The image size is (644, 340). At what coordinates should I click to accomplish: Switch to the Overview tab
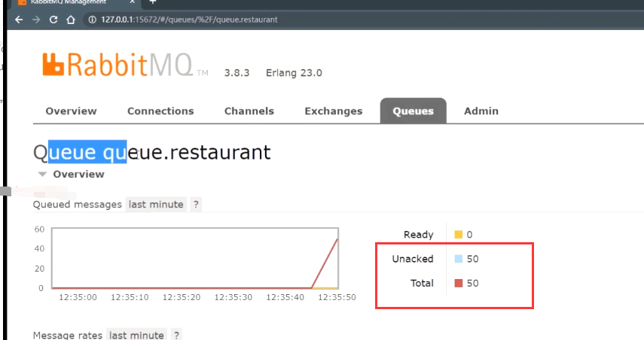pos(71,111)
